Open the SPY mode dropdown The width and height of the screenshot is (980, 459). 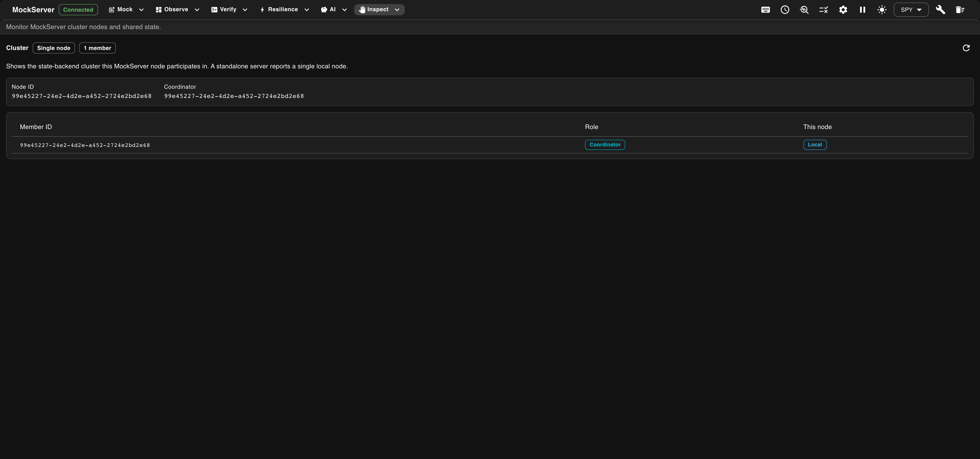coord(911,10)
